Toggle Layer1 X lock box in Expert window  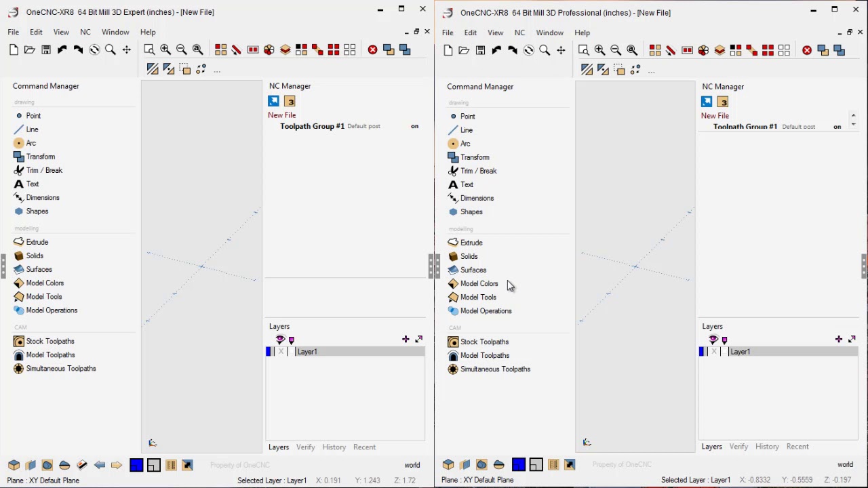pyautogui.click(x=281, y=352)
